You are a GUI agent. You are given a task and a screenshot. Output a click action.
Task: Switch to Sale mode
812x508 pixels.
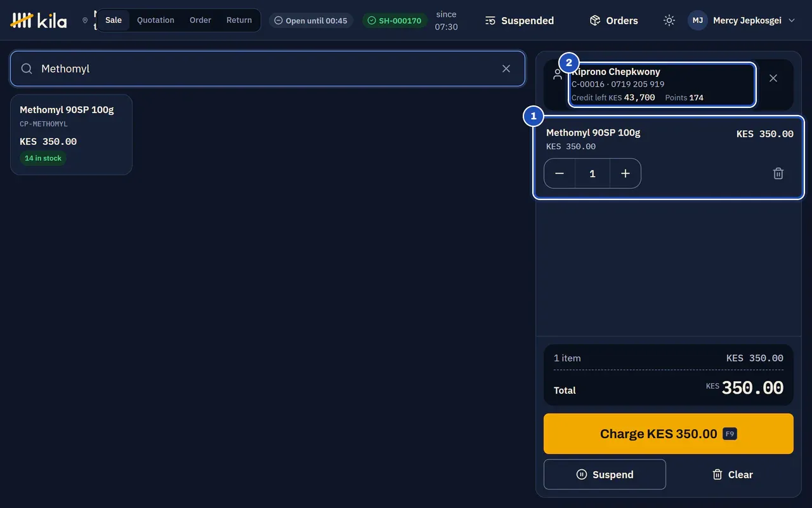(x=114, y=20)
